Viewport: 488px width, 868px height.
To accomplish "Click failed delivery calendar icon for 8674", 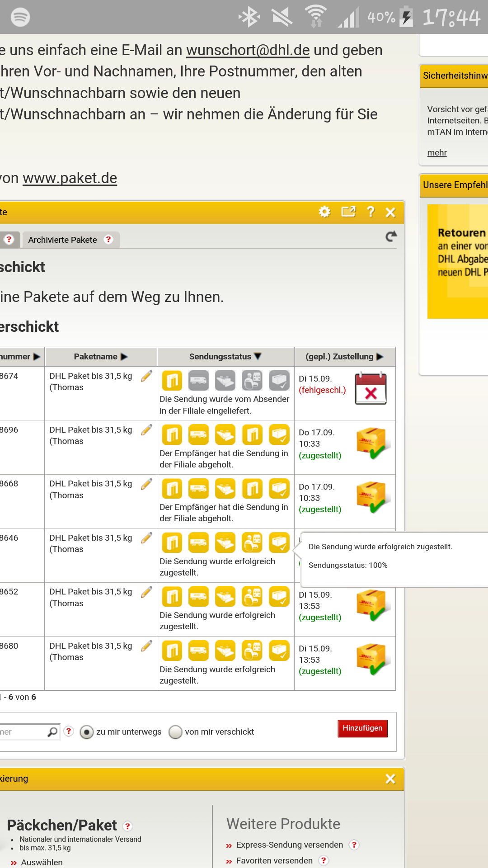I will pyautogui.click(x=371, y=388).
